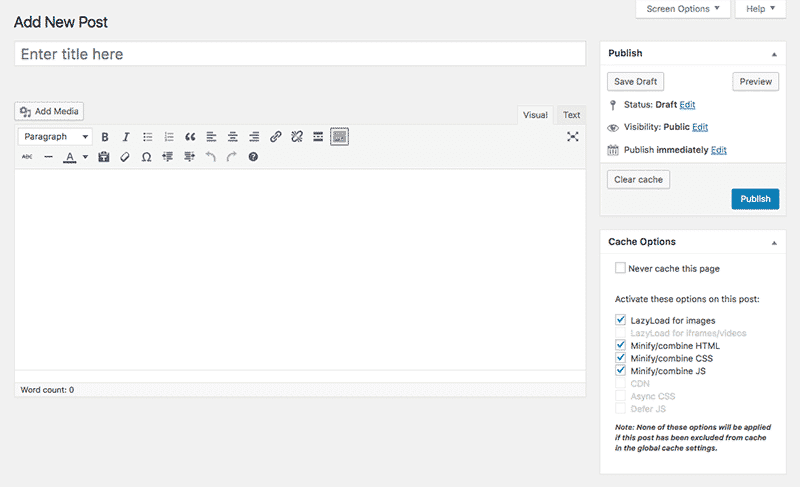
Task: Insert the Read More tag
Action: pyautogui.click(x=318, y=137)
